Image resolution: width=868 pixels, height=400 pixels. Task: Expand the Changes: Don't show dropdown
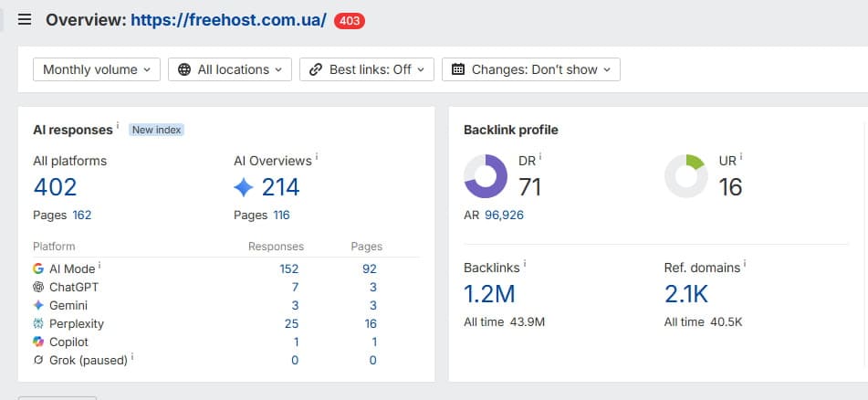coord(531,69)
